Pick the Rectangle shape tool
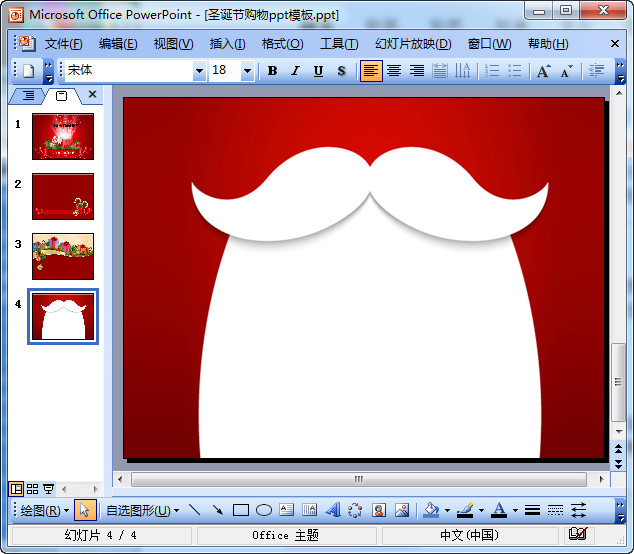The width and height of the screenshot is (634, 554). coord(241,510)
